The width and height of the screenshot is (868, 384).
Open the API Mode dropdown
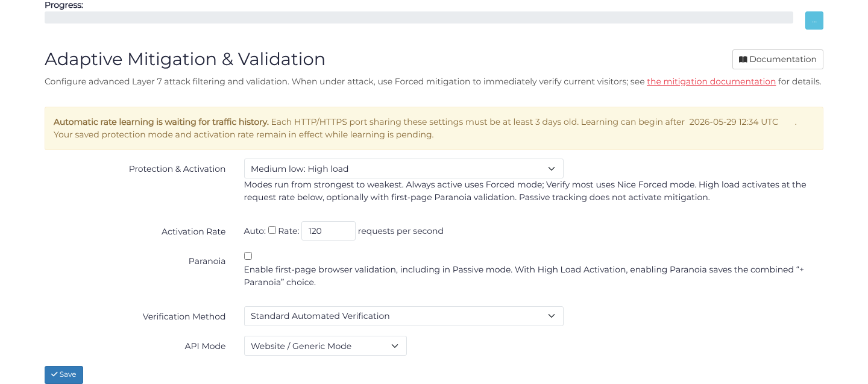point(325,346)
